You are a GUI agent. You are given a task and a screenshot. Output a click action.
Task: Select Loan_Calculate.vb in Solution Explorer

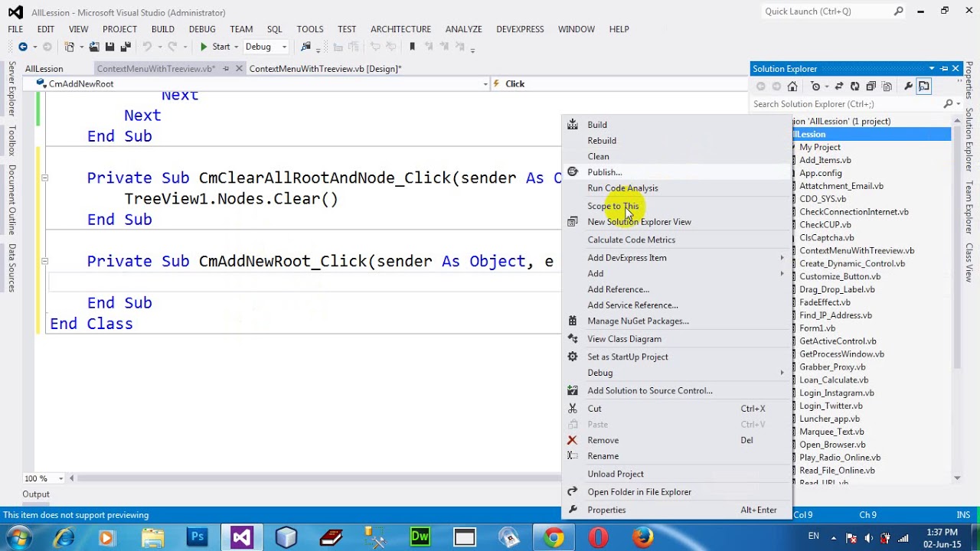coord(834,380)
